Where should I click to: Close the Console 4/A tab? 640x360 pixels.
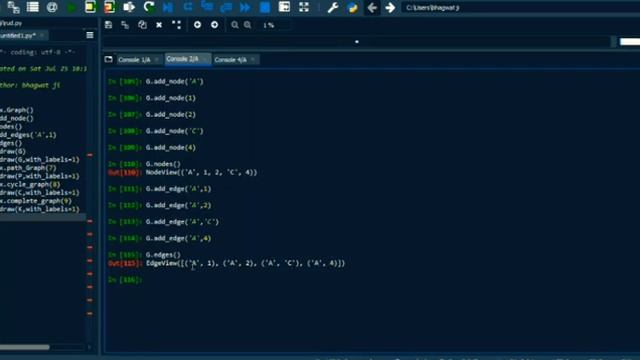[253, 60]
